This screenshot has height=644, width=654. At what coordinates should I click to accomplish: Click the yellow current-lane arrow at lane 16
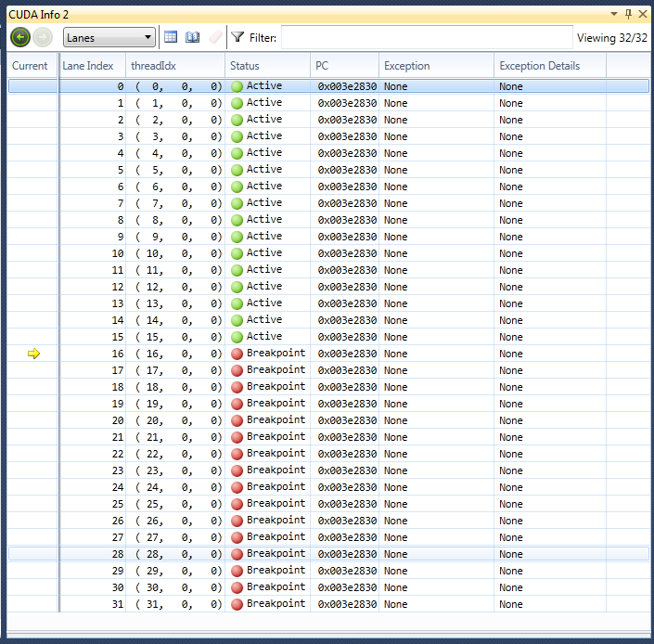[34, 354]
